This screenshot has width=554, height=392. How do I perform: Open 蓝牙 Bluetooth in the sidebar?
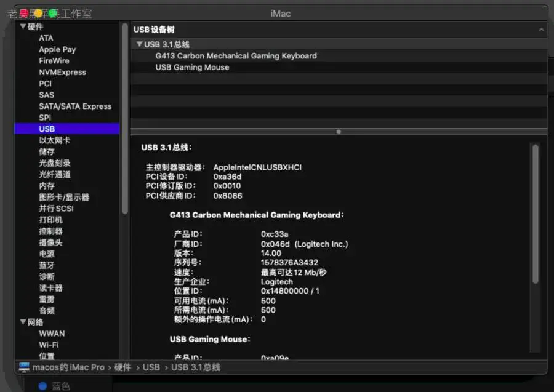[x=47, y=265]
